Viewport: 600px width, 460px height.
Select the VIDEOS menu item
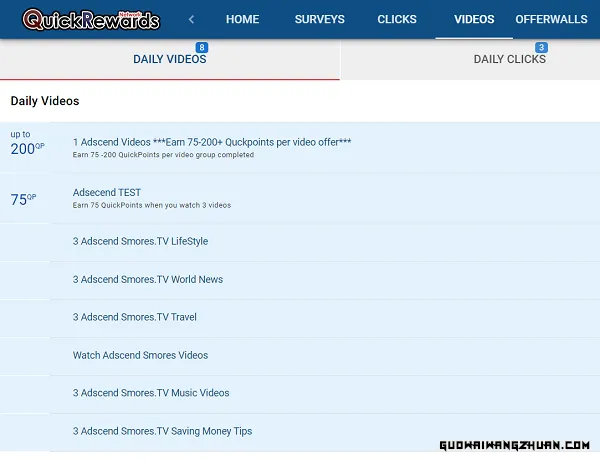474,19
